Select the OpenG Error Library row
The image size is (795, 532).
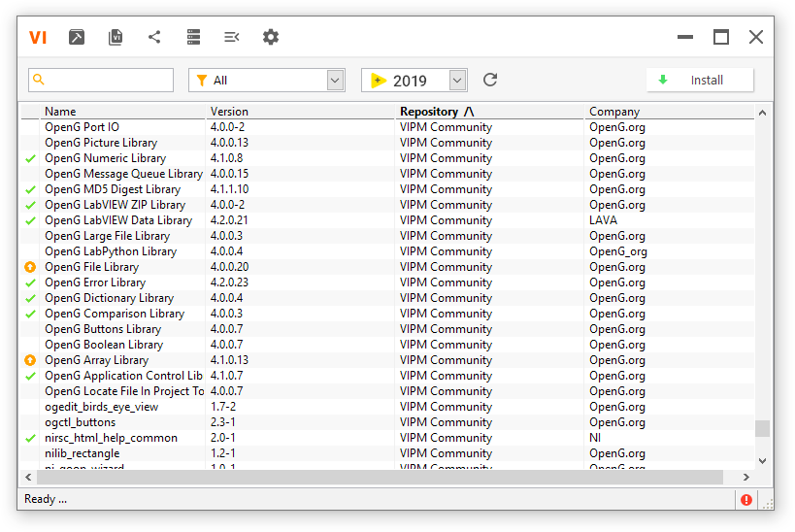[95, 283]
